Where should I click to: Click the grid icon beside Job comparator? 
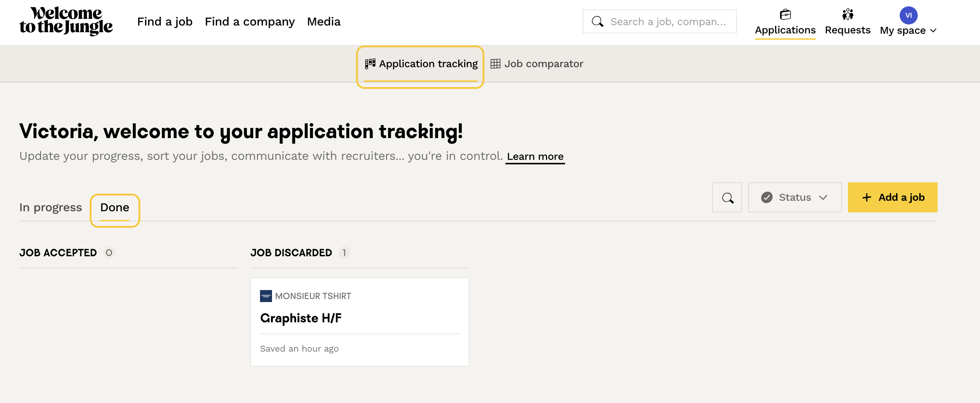pyautogui.click(x=495, y=63)
